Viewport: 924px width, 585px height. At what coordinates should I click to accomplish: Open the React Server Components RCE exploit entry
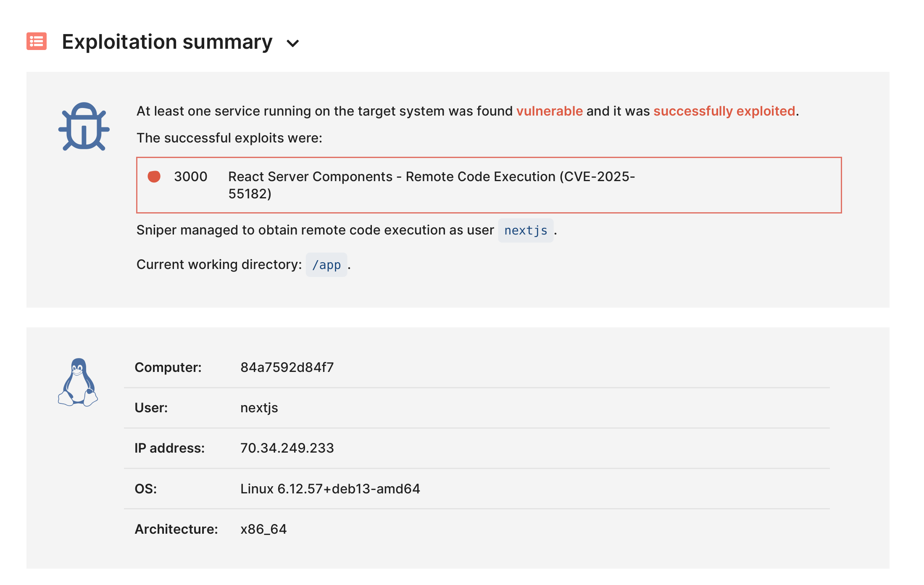[x=431, y=184]
